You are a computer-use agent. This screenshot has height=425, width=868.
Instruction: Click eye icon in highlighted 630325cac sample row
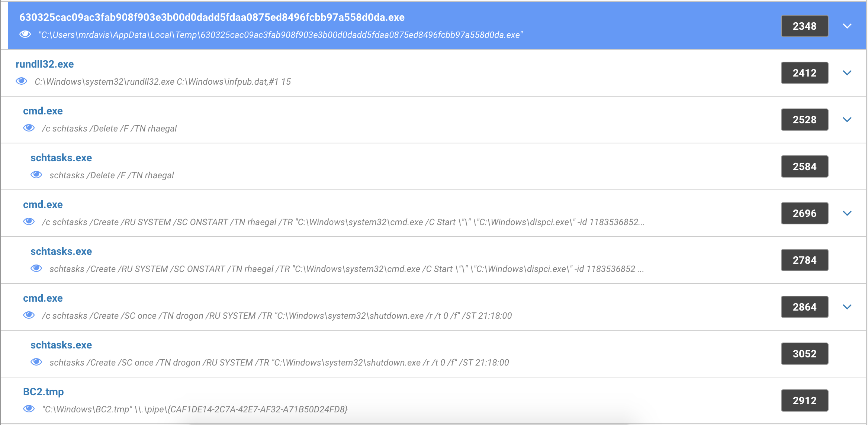pyautogui.click(x=25, y=35)
